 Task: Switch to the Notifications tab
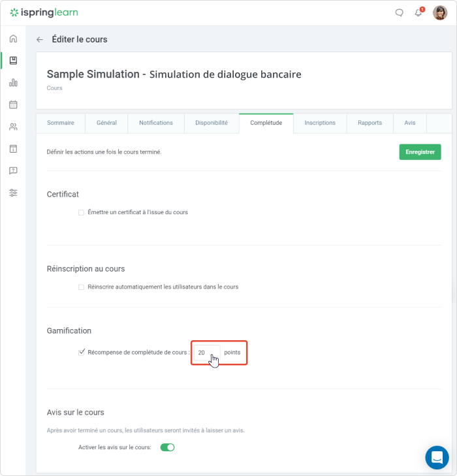pos(156,123)
